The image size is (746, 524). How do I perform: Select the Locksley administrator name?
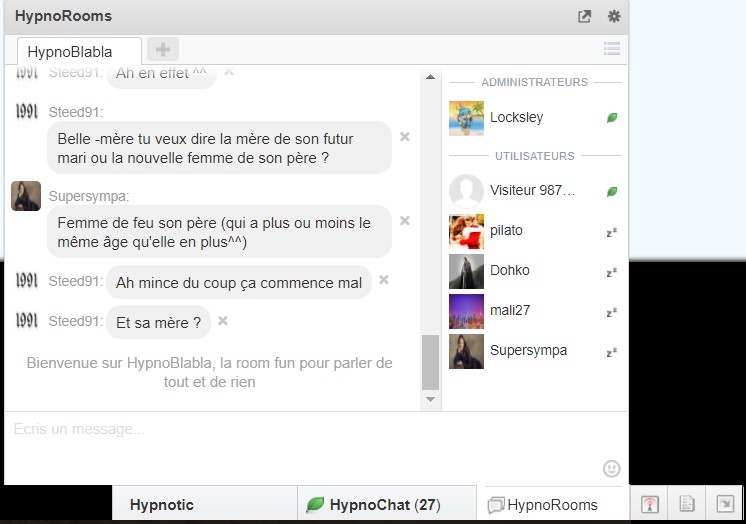517,117
